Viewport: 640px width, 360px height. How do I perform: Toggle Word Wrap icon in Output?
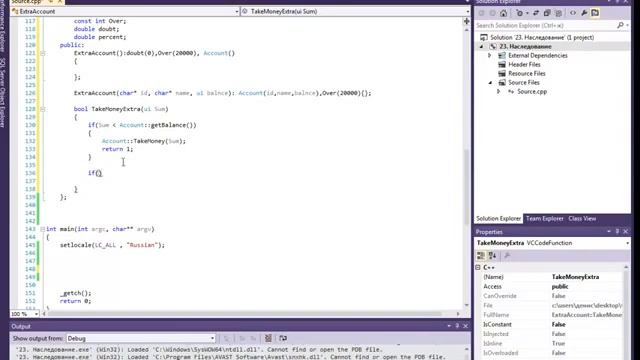(x=283, y=338)
